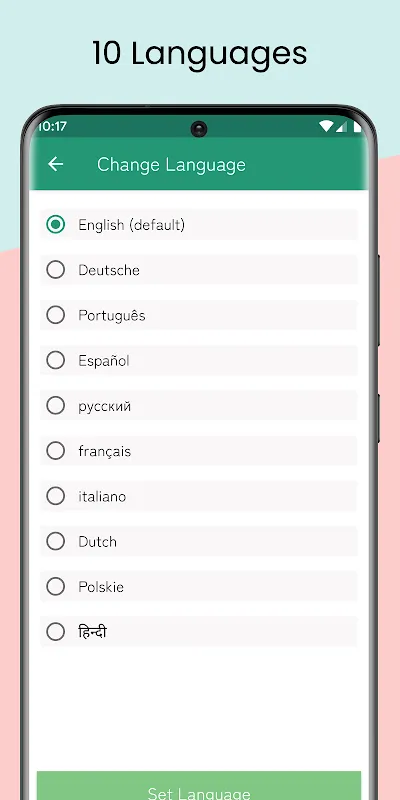Image resolution: width=400 pixels, height=800 pixels.
Task: Select the Deutsche radio button
Action: coord(56,270)
